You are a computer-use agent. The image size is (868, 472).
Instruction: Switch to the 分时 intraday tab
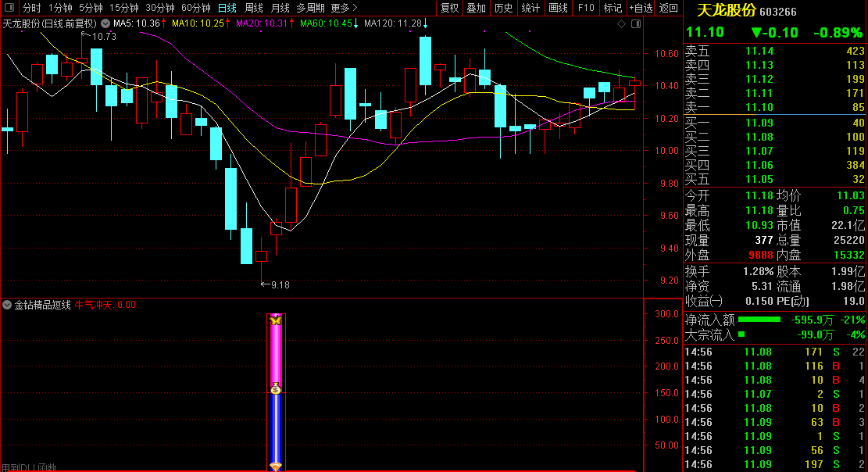click(x=31, y=8)
